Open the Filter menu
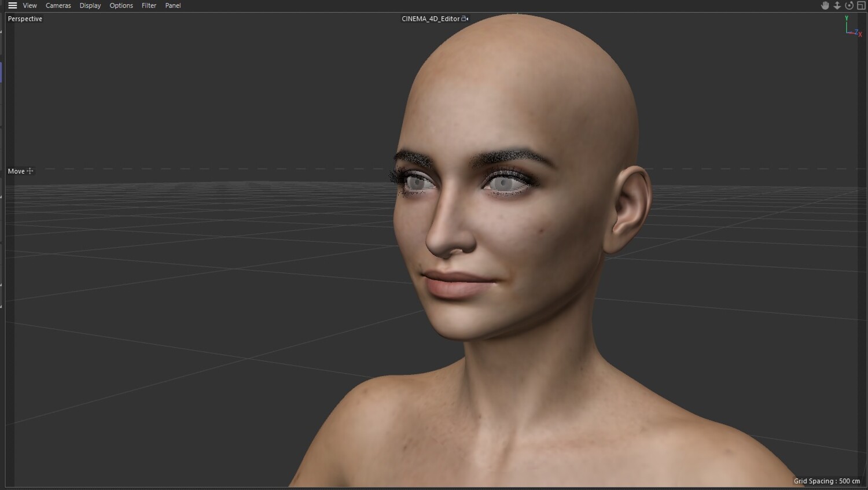The height and width of the screenshot is (490, 868). coord(149,5)
